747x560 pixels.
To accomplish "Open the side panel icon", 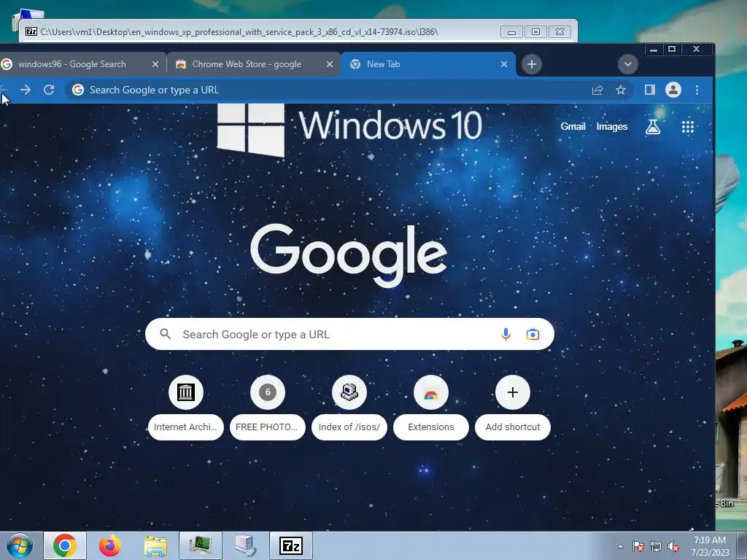I will click(650, 90).
